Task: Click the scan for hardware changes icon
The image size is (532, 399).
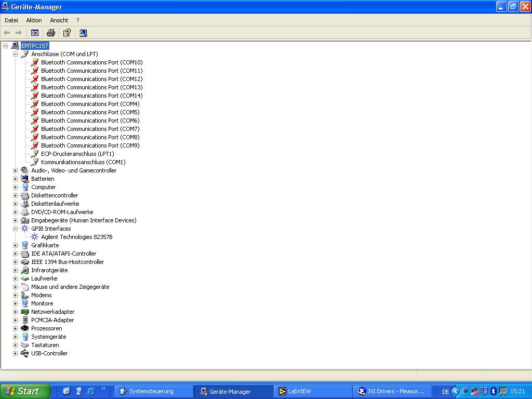Action: (83, 33)
